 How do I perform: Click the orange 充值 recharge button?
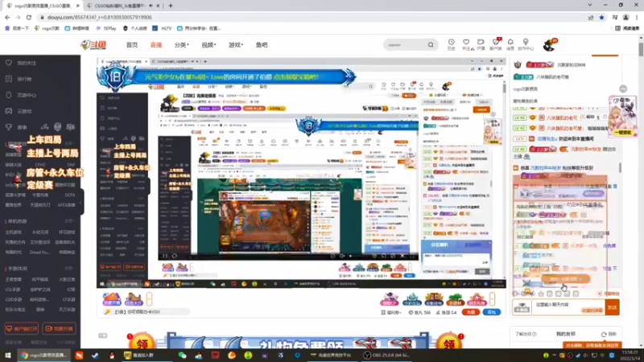(471, 312)
